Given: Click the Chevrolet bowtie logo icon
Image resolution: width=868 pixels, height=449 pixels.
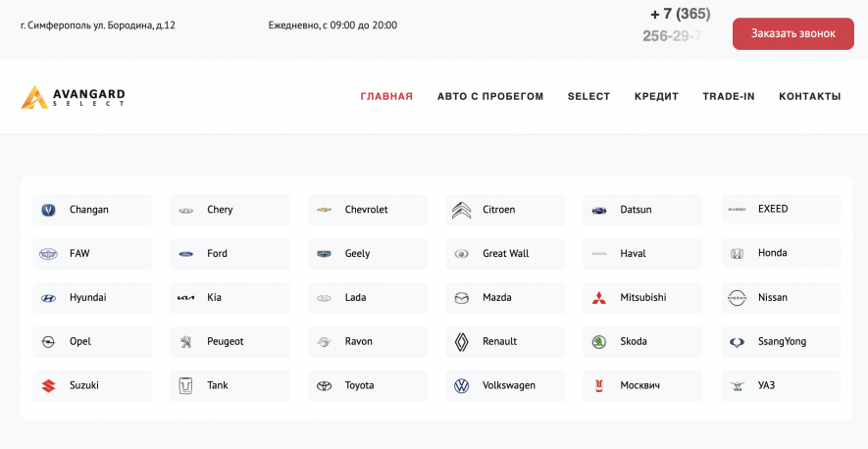Looking at the screenshot, I should coord(324,210).
